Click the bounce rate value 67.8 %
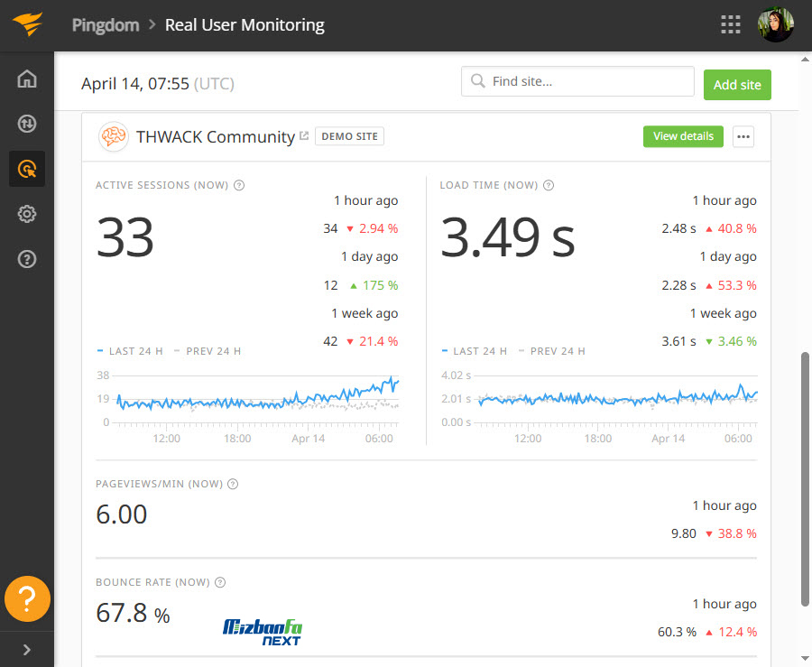This screenshot has width=812, height=667. (134, 613)
